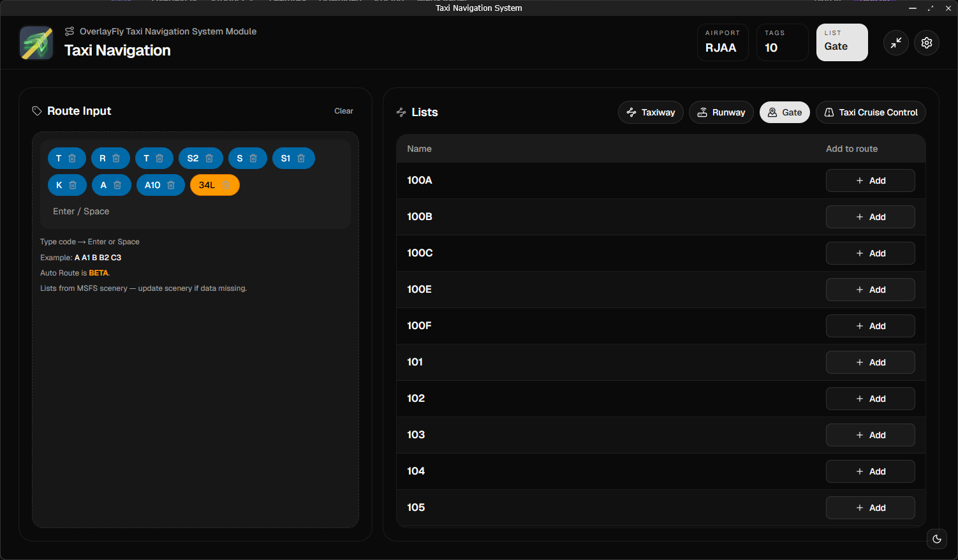The image size is (958, 560).
Task: Remove the A tag via its trash icon
Action: pyautogui.click(x=117, y=185)
